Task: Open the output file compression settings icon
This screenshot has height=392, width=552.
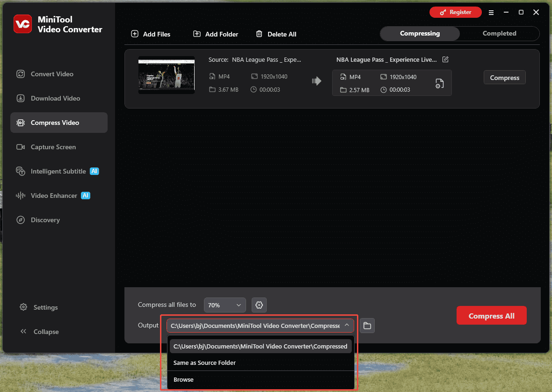Action: click(439, 83)
